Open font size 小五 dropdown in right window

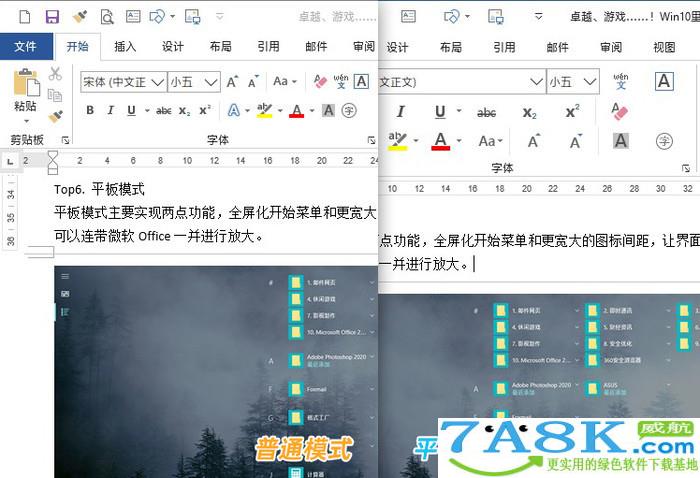590,82
